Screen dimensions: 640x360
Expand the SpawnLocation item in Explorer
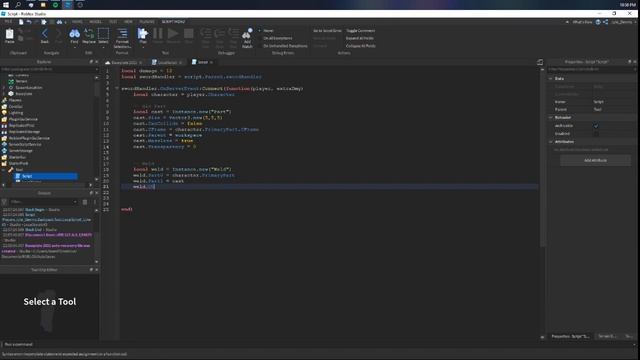point(4,88)
